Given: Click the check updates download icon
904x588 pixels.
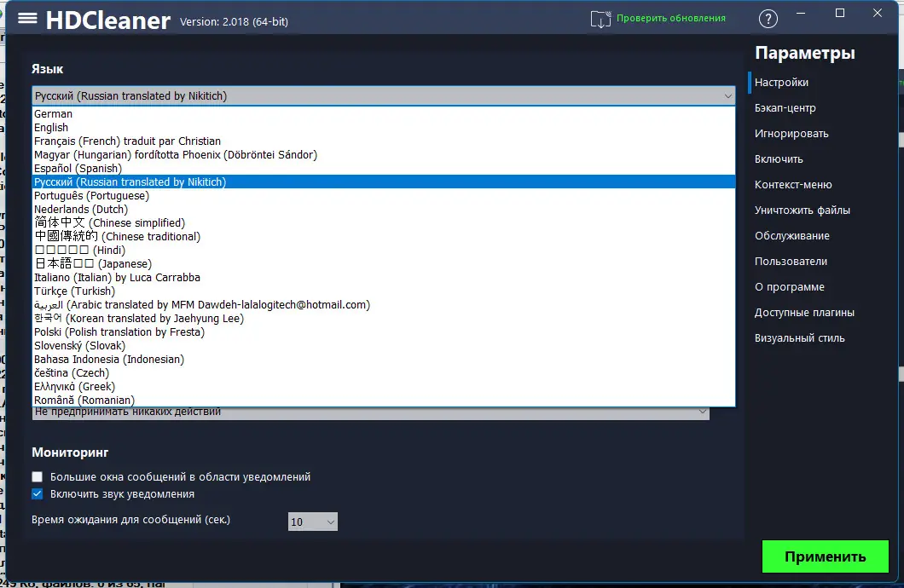Looking at the screenshot, I should click(600, 19).
